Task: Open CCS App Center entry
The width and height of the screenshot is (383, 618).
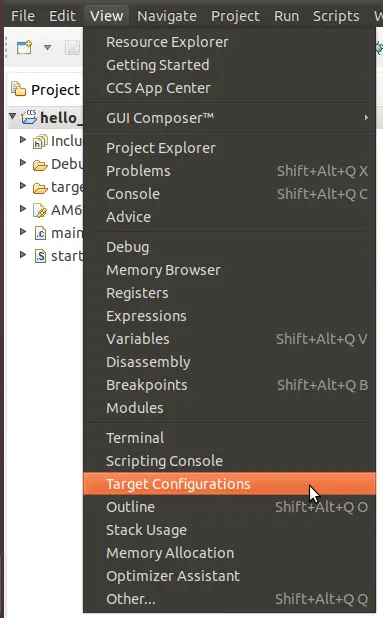Action: pos(229,88)
